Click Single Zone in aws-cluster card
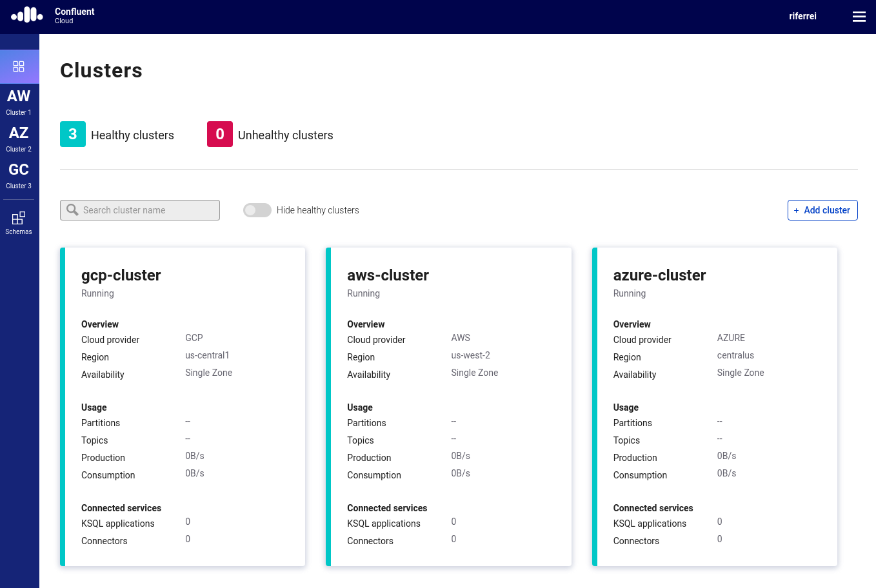 point(474,373)
